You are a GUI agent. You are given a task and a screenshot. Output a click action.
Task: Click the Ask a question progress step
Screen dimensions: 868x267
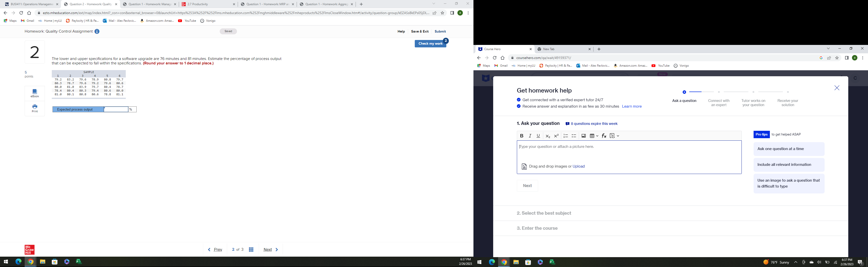pos(684,100)
